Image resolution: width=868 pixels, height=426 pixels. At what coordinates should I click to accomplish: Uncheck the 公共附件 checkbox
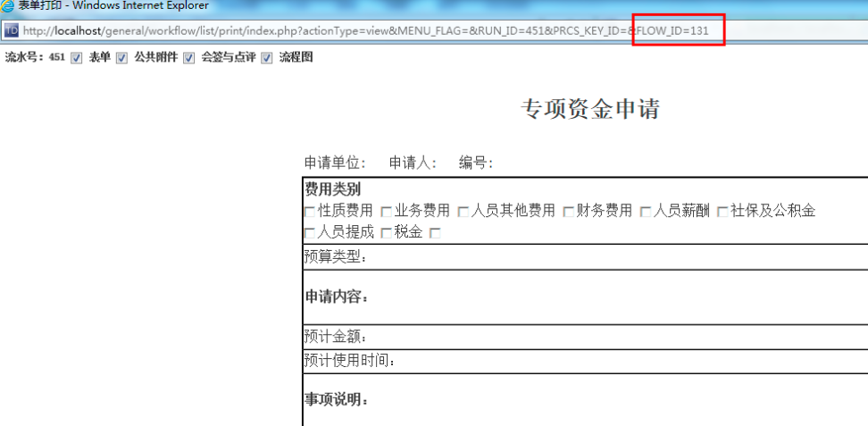pyautogui.click(x=121, y=58)
